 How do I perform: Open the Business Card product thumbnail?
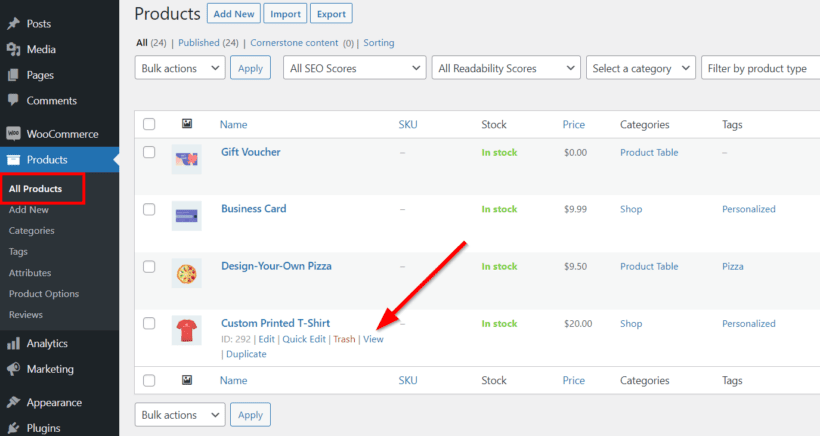pyautogui.click(x=187, y=216)
